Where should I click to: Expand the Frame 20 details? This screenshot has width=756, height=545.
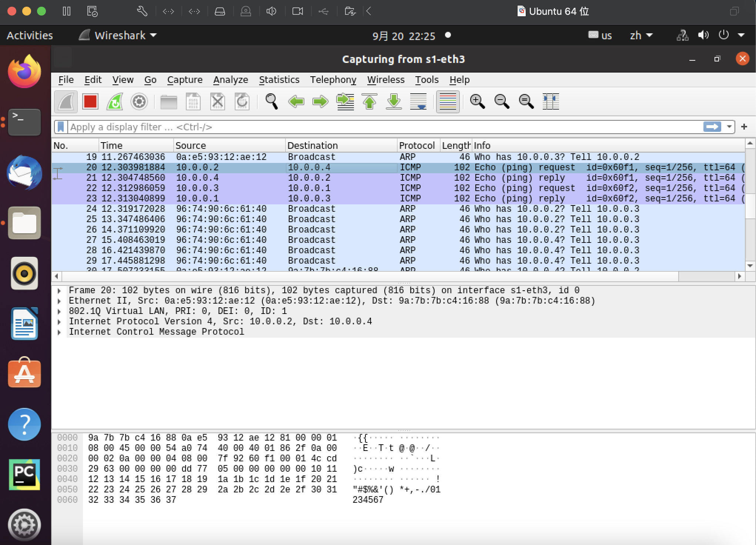point(59,291)
